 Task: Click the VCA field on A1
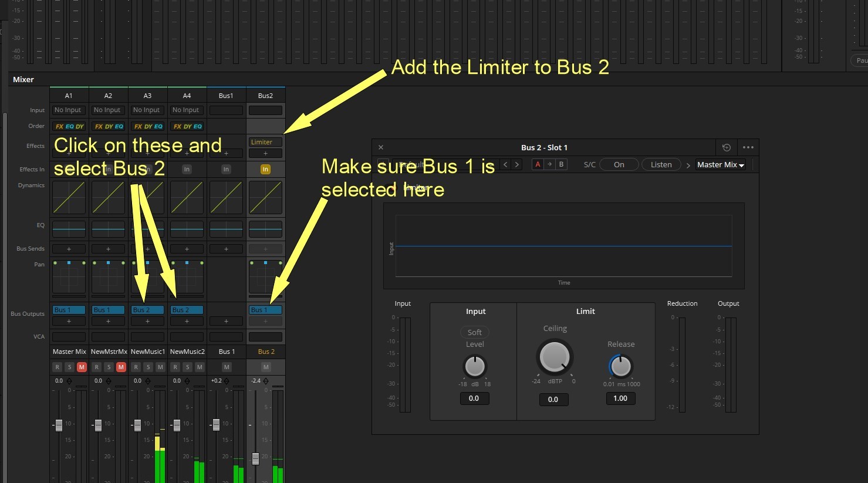tap(69, 337)
